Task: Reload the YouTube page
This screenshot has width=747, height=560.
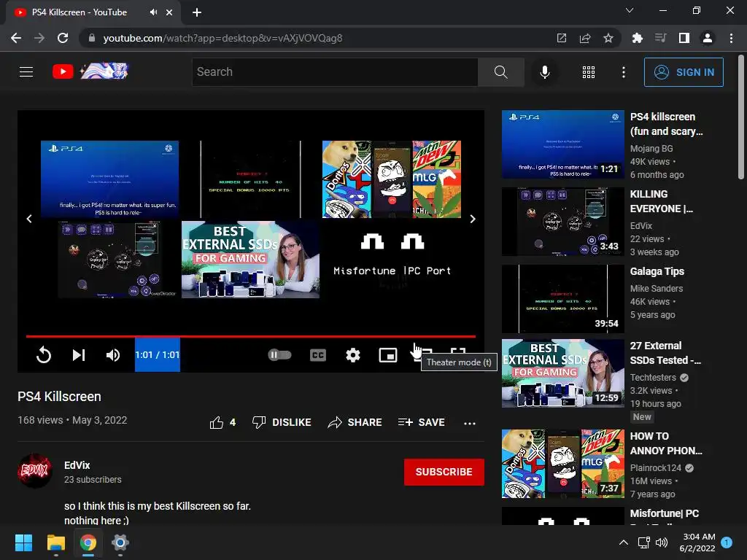Action: click(63, 38)
